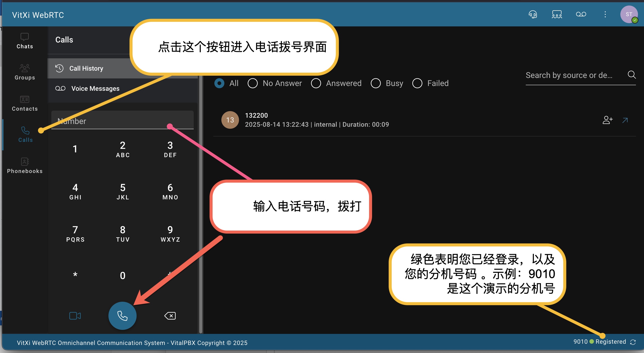Open Voice Messages list item
The image size is (644, 353).
pos(95,89)
